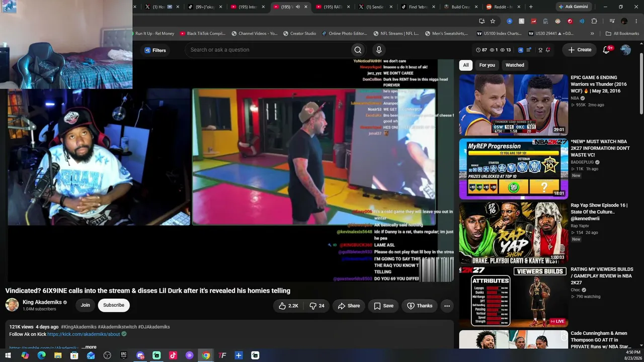644x362 pixels.
Task: Like the video with 2.2K likes
Action: pyautogui.click(x=288, y=306)
